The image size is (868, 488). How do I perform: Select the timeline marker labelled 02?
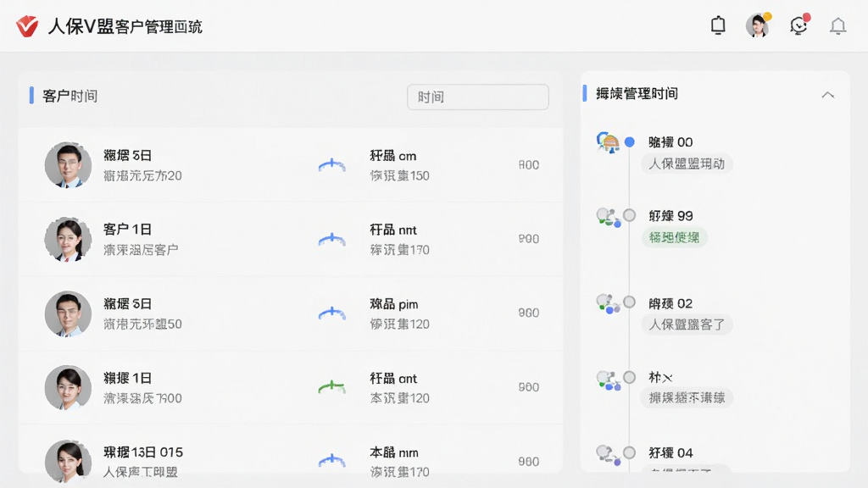click(x=630, y=302)
